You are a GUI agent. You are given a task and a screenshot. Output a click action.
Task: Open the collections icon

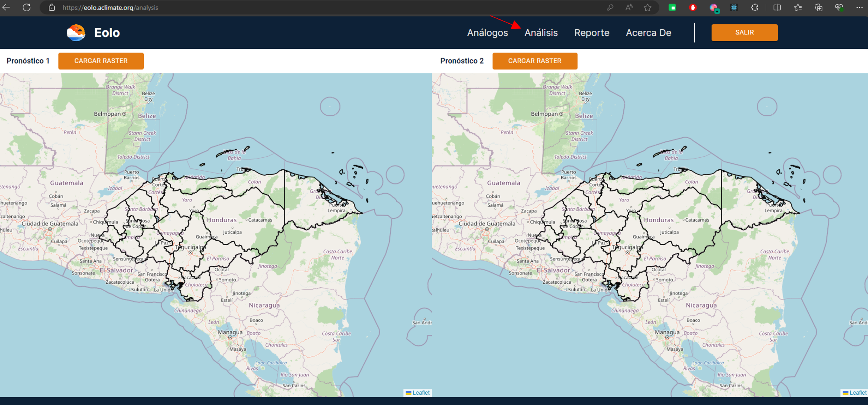[818, 7]
